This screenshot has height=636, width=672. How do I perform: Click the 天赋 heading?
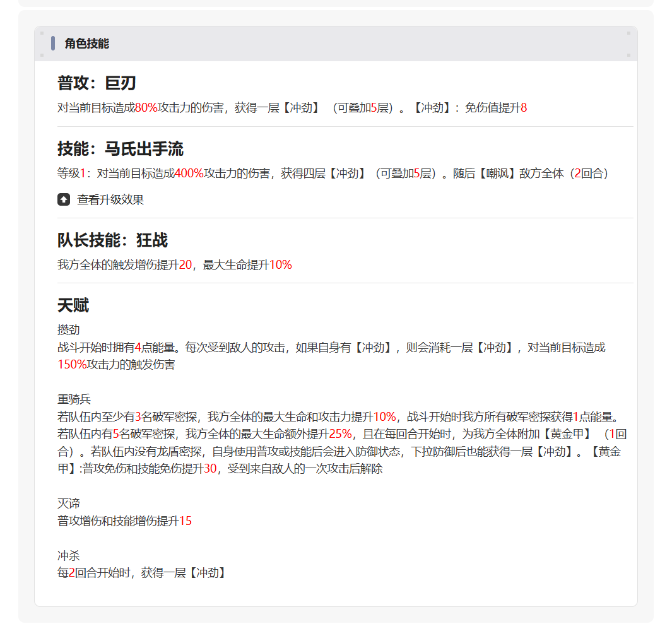tap(73, 305)
